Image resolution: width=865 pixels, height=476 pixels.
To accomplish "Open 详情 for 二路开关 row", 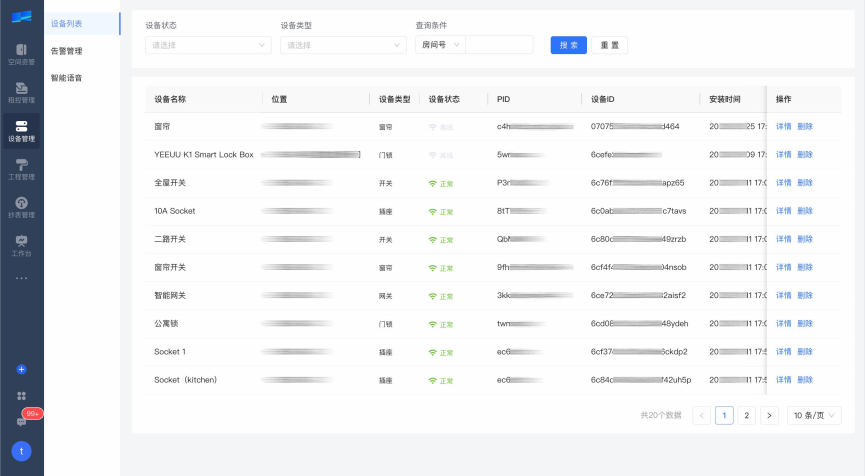I will point(783,239).
